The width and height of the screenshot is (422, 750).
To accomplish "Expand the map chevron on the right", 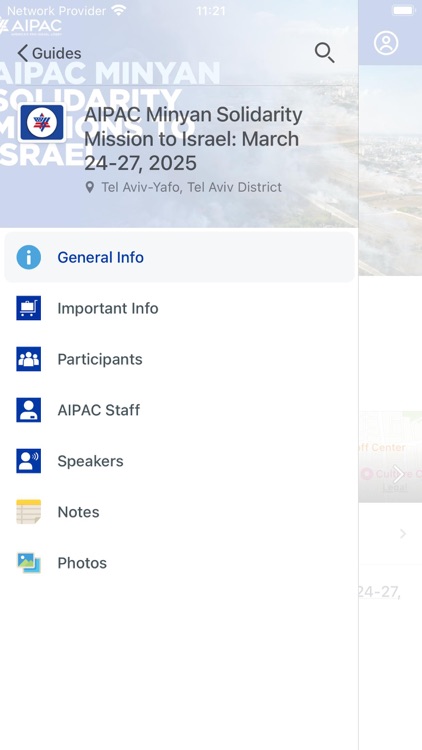I will coord(398,474).
